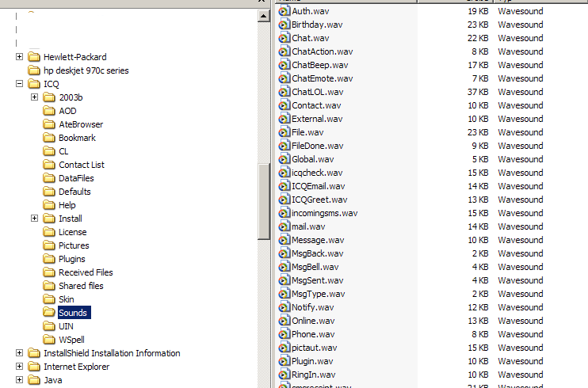This screenshot has height=388, width=588.
Task: Click the DataFiles folder icon
Action: 49,178
